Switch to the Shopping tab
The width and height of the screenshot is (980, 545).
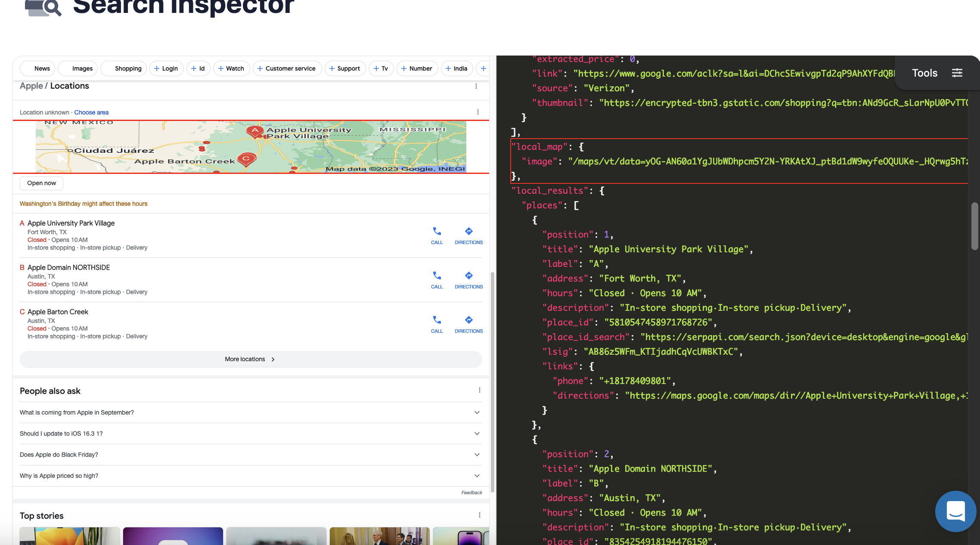pyautogui.click(x=127, y=68)
